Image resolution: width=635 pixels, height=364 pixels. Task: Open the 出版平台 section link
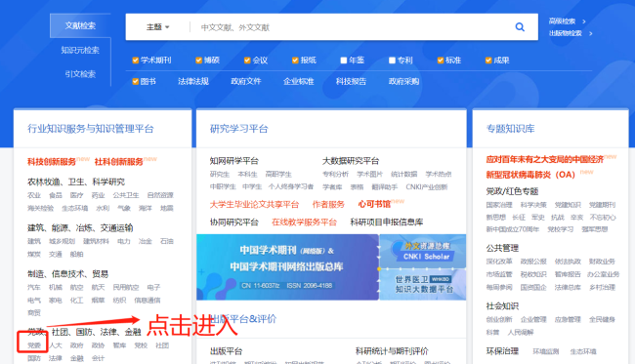click(x=226, y=351)
